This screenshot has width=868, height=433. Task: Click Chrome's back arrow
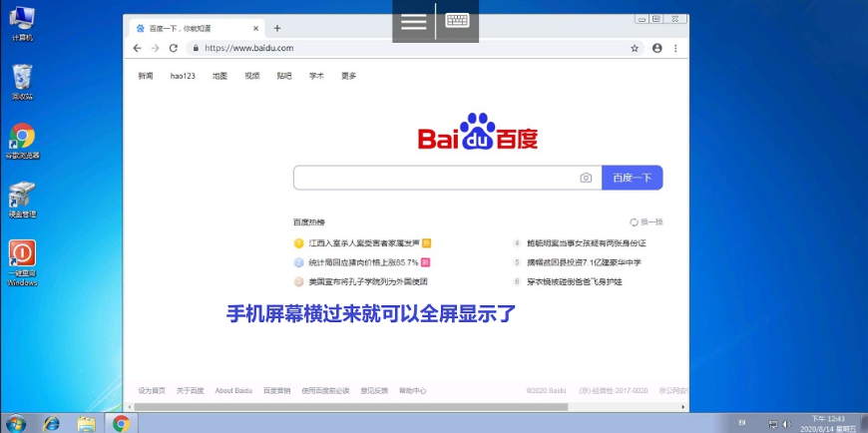click(138, 48)
